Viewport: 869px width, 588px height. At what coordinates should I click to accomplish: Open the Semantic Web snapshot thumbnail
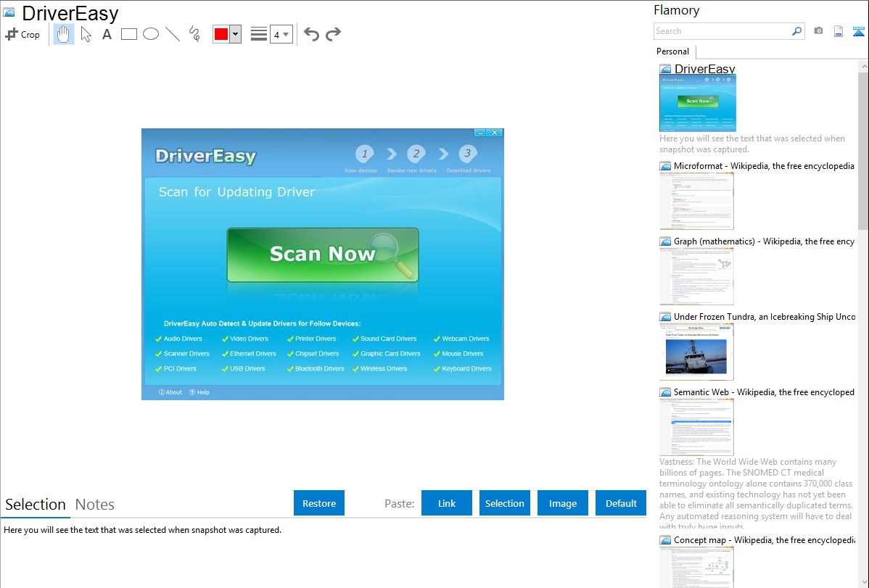pos(696,427)
